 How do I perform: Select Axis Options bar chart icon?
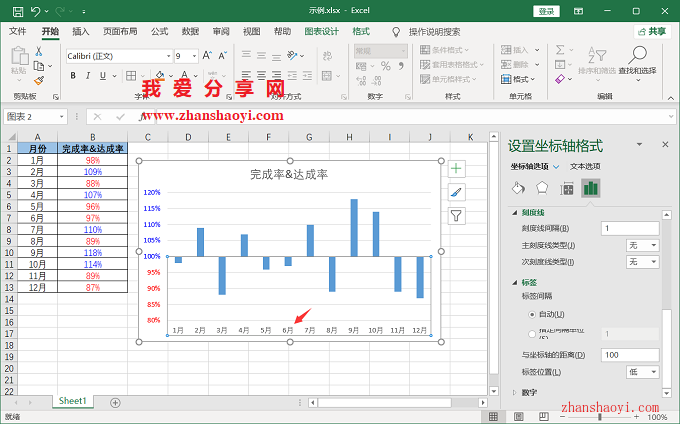[591, 189]
